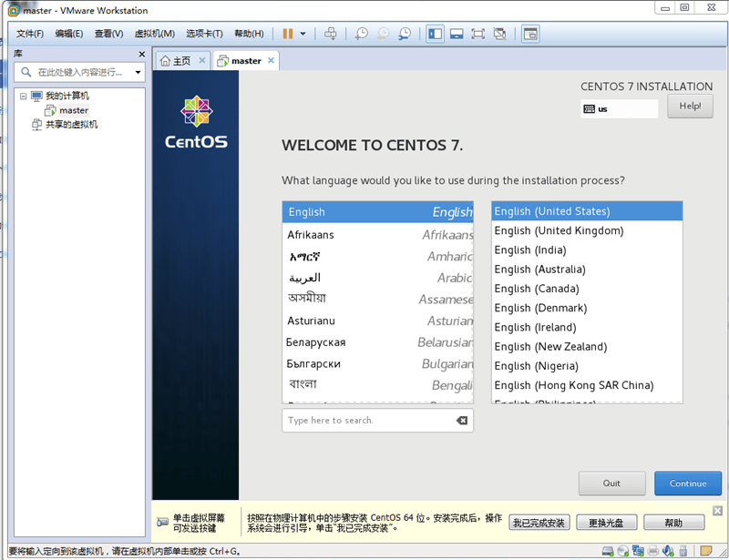
Task: Click the sound card status icon
Action: (x=668, y=551)
